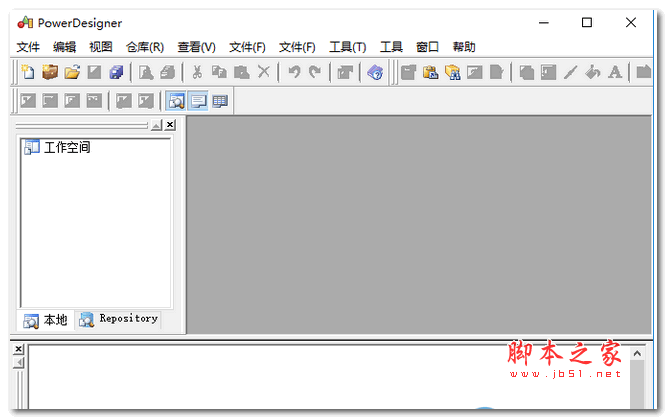This screenshot has height=420, width=668.
Task: Switch to the Repository tab
Action: coord(118,319)
